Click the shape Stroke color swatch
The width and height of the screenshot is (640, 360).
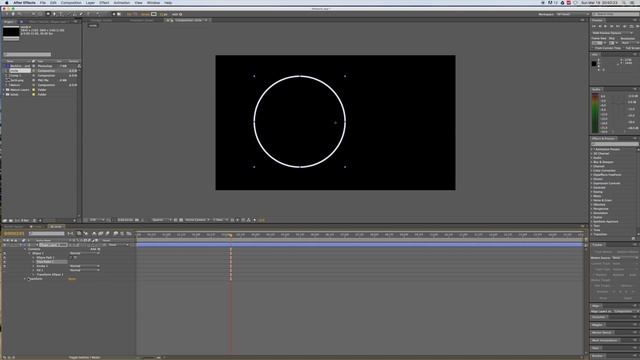[x=153, y=14]
